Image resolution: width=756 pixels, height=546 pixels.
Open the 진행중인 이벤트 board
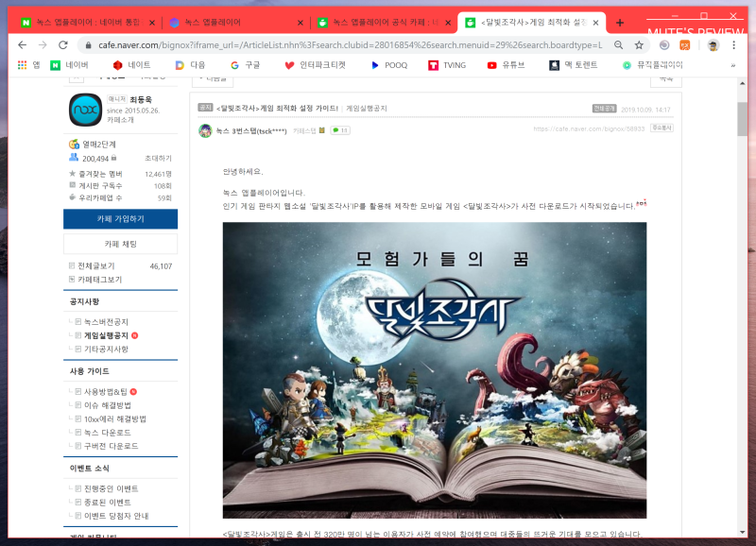coord(111,488)
